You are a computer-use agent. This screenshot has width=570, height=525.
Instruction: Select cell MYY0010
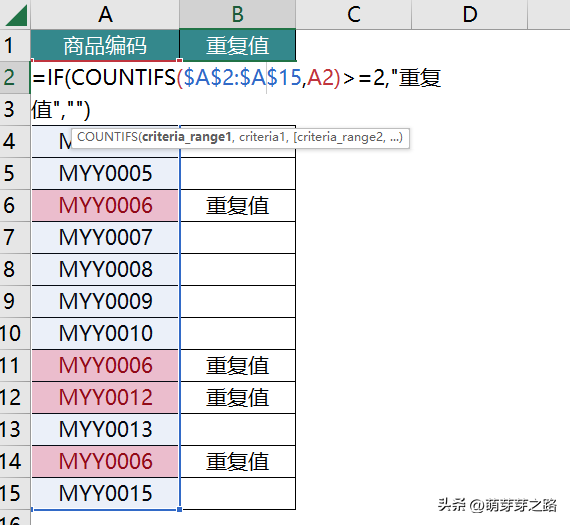(105, 333)
